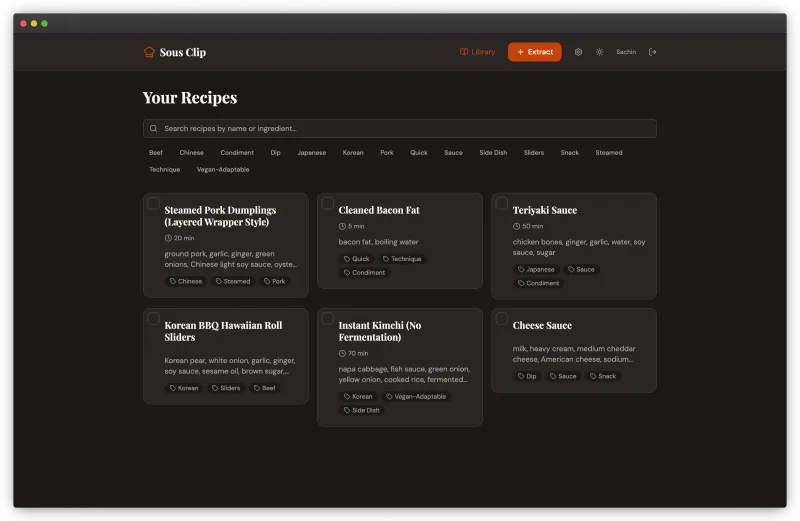Filter recipes by Dip tag

coord(276,153)
